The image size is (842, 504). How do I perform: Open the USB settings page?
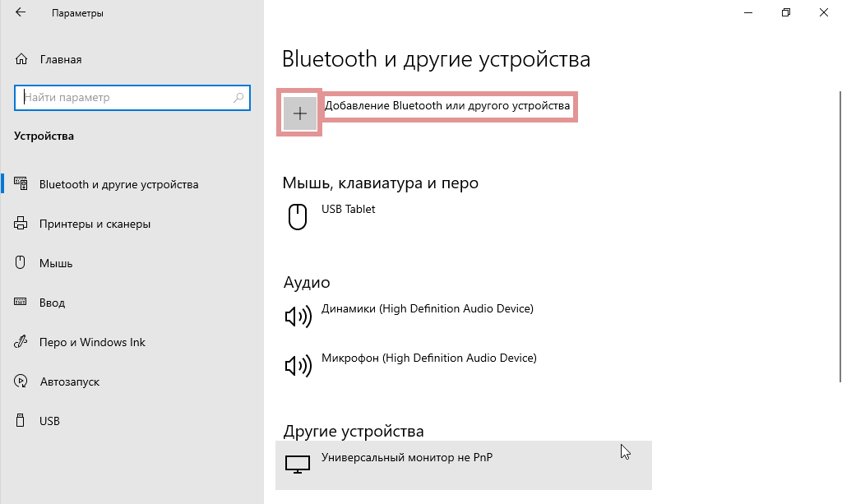(49, 421)
